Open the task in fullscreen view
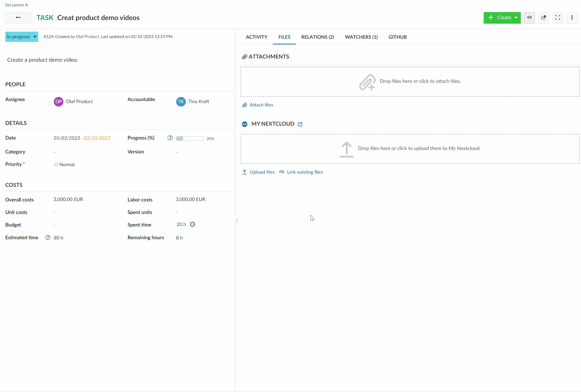This screenshot has width=581, height=392. [x=558, y=18]
